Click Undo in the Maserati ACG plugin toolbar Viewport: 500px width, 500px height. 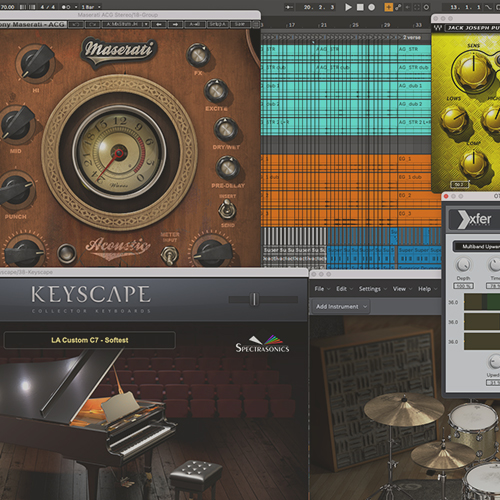[x=76, y=24]
